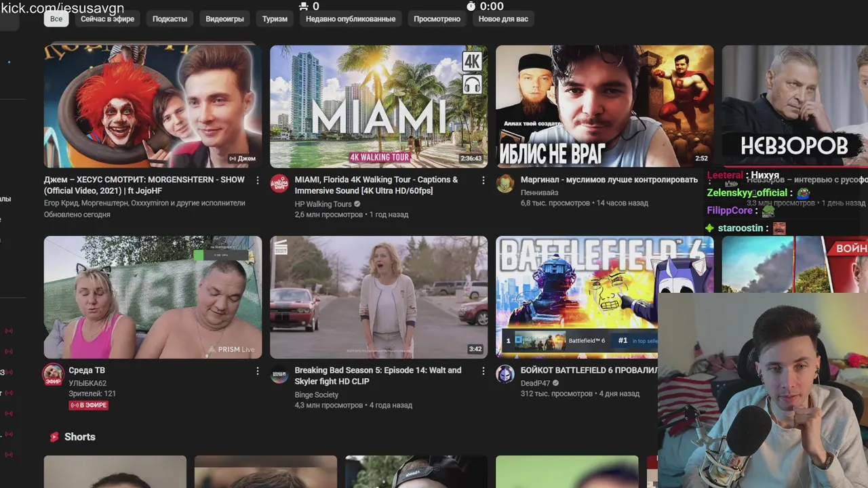Viewport: 868px width, 488px height.
Task: Click "2,6 млн просмотров" under MIAMI video
Action: pyautogui.click(x=328, y=214)
